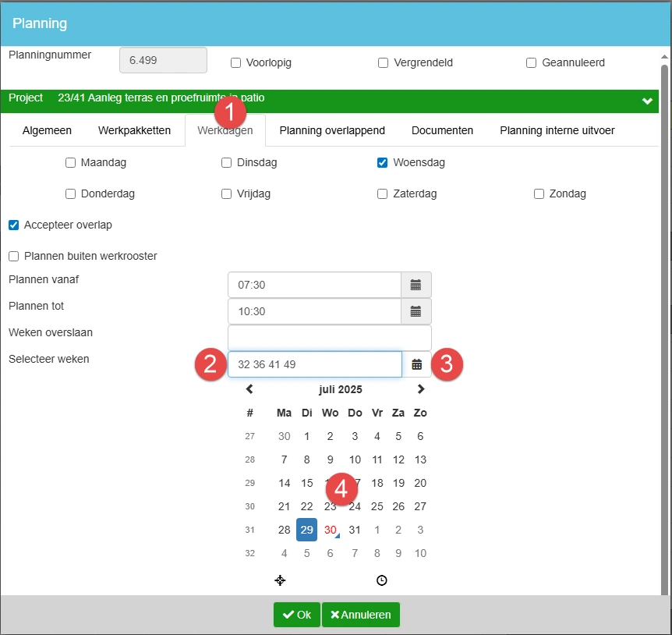The width and height of the screenshot is (672, 635).
Task: Enable the Maandag checkbox
Action: (71, 163)
